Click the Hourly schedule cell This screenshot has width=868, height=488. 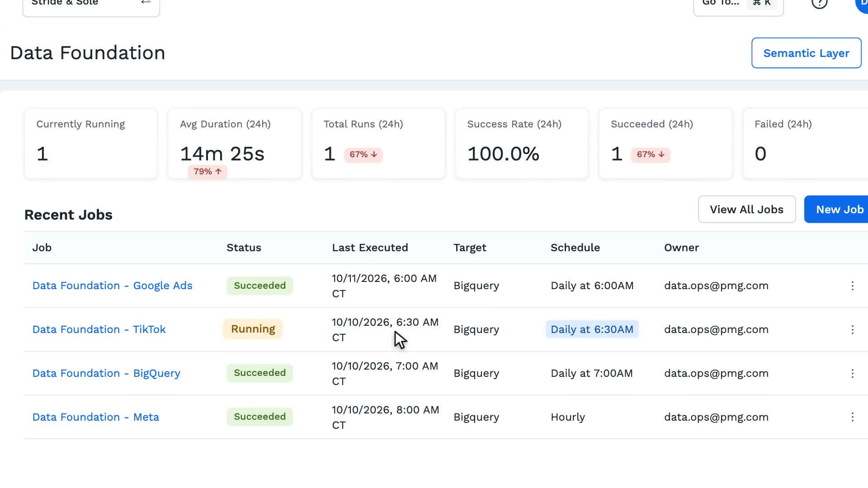(x=567, y=417)
